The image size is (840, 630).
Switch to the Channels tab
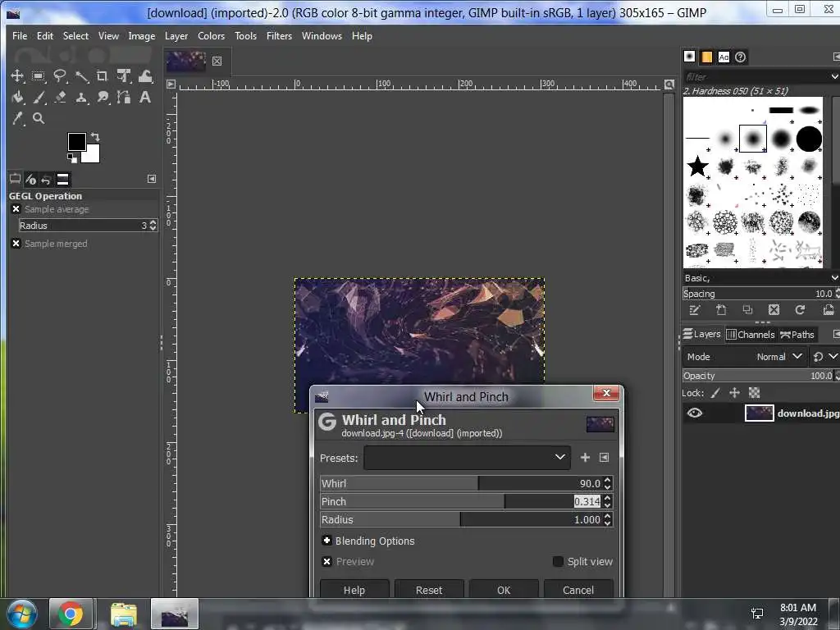pos(751,335)
